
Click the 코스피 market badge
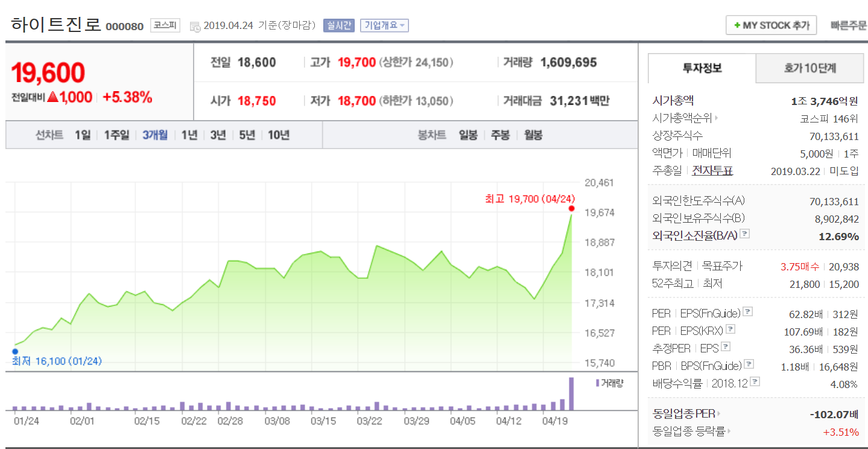pos(165,26)
